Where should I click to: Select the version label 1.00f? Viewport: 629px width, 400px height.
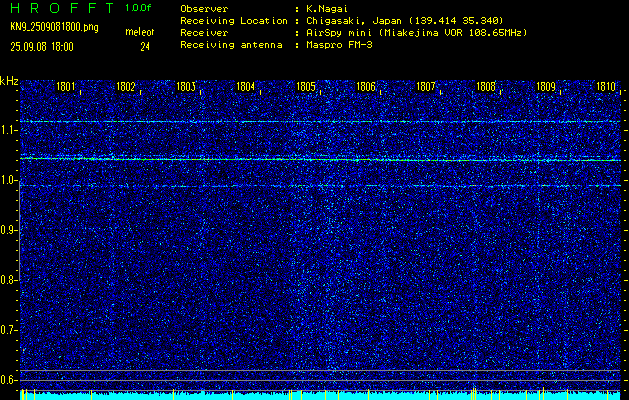pyautogui.click(x=138, y=8)
